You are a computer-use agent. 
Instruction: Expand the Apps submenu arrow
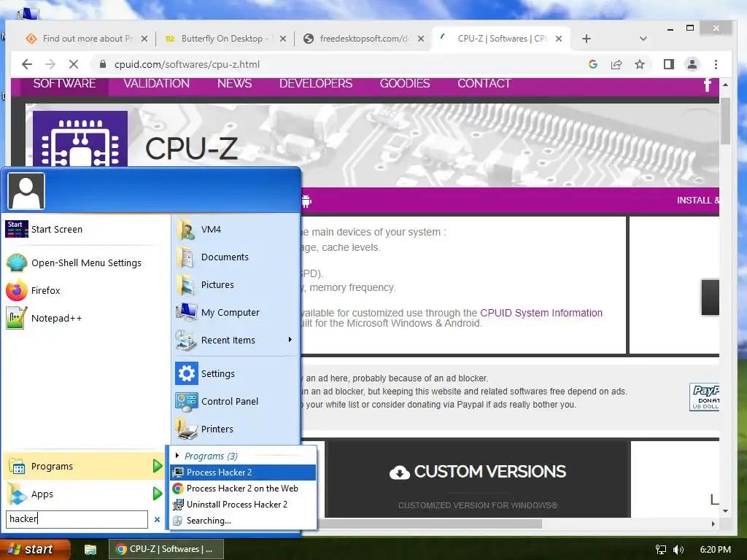tap(158, 494)
